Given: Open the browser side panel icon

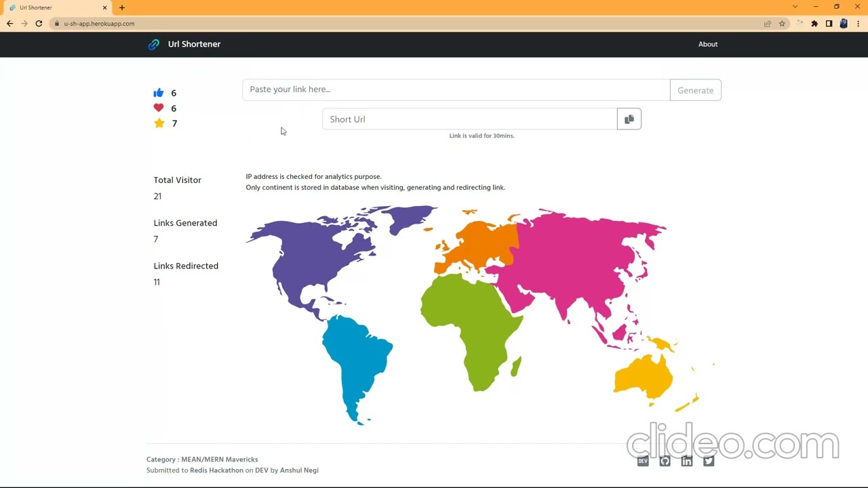Looking at the screenshot, I should tap(829, 24).
